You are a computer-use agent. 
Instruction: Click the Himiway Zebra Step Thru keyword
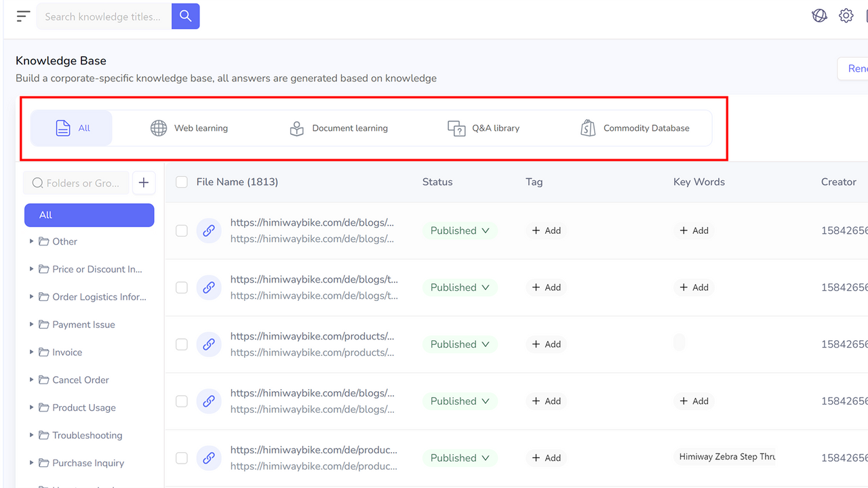tap(726, 456)
